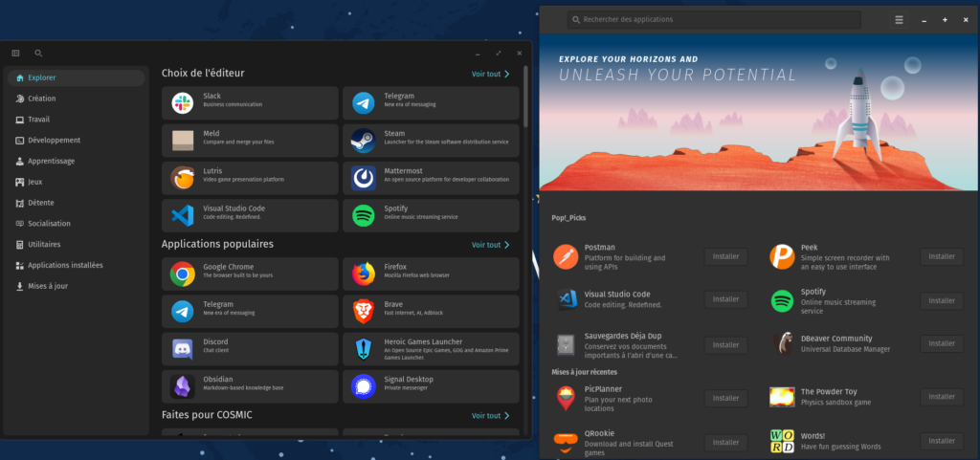The width and height of the screenshot is (980, 460).
Task: Click Installer next to PicPlanner
Action: pyautogui.click(x=725, y=398)
